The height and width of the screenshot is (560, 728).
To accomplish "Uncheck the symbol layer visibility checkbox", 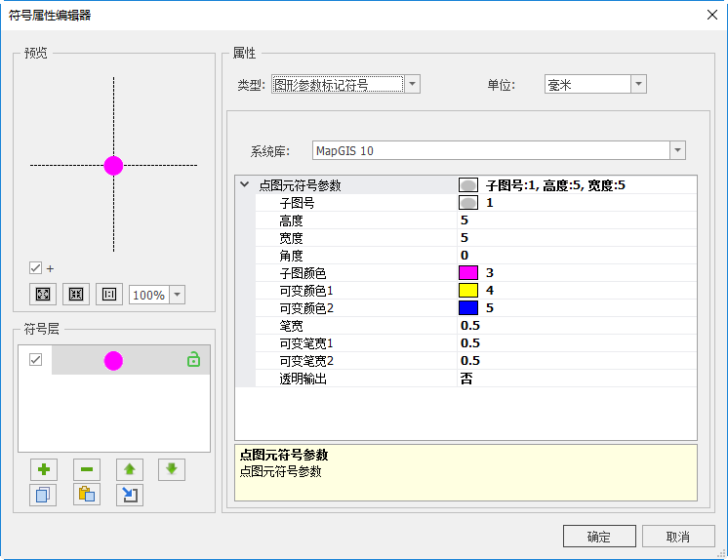I will coord(36,360).
